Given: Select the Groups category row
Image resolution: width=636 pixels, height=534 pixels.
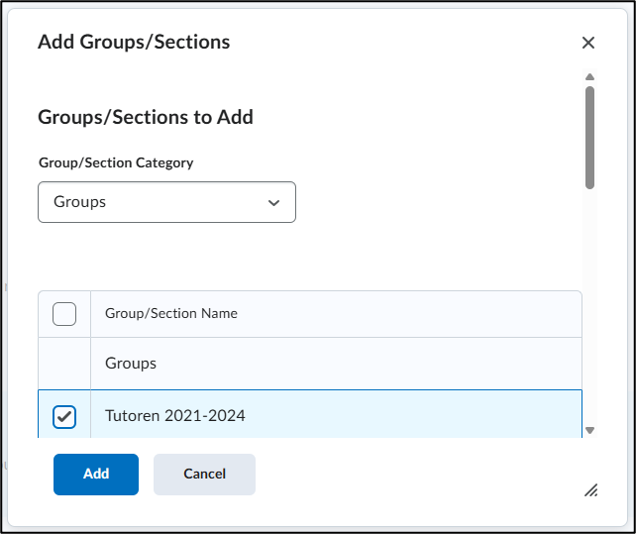Looking at the screenshot, I should [131, 364].
